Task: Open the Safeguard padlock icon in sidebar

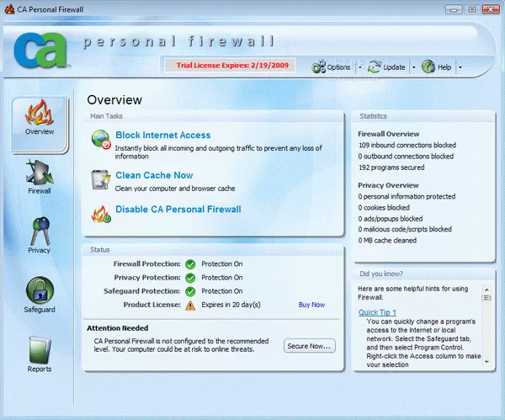Action: pyautogui.click(x=40, y=290)
